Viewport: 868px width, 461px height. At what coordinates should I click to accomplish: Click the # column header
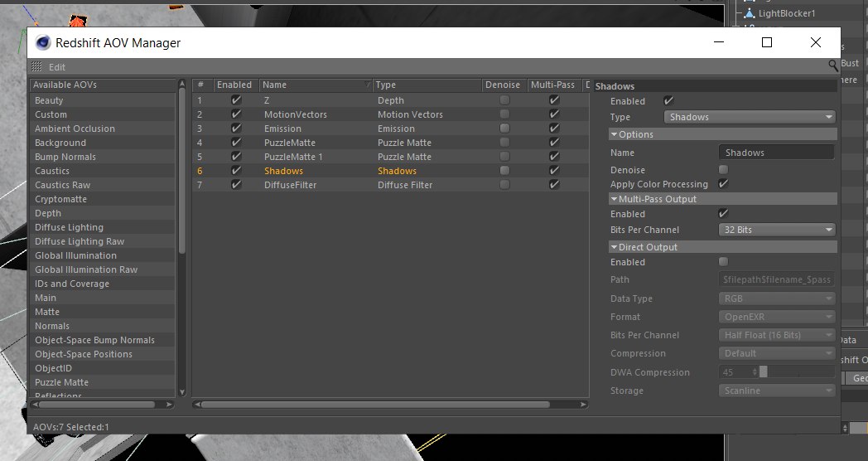pyautogui.click(x=203, y=85)
